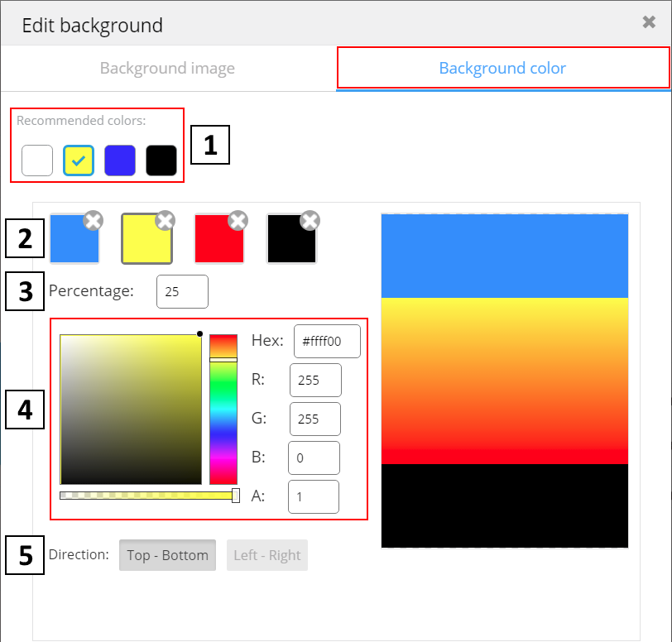Click the alpha transparency slider handle
Image resolution: width=672 pixels, height=642 pixels.
(236, 496)
